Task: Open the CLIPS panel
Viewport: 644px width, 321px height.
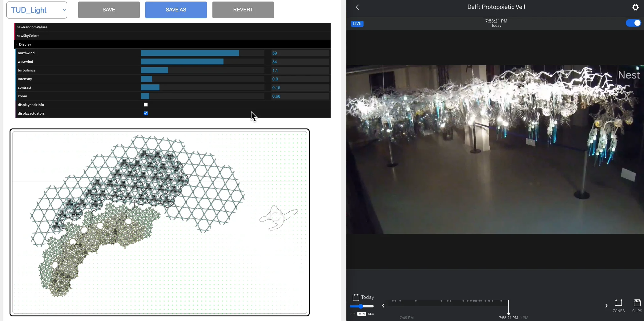Action: (x=637, y=306)
